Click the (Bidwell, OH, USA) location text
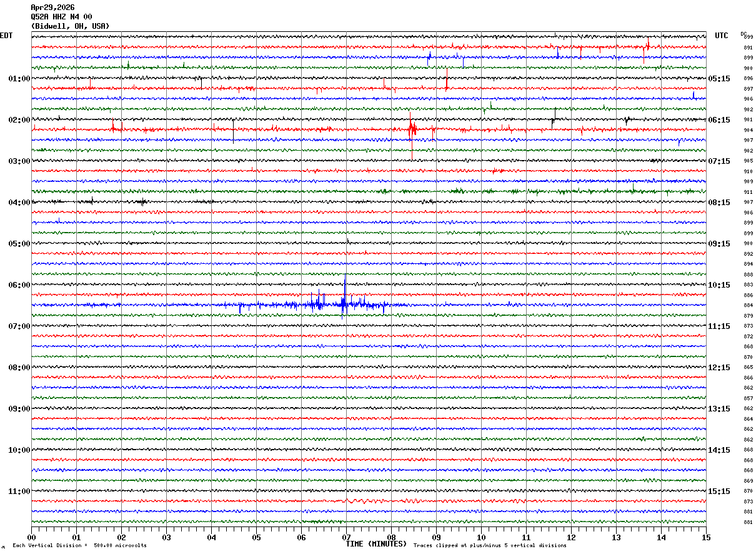 tap(70, 26)
